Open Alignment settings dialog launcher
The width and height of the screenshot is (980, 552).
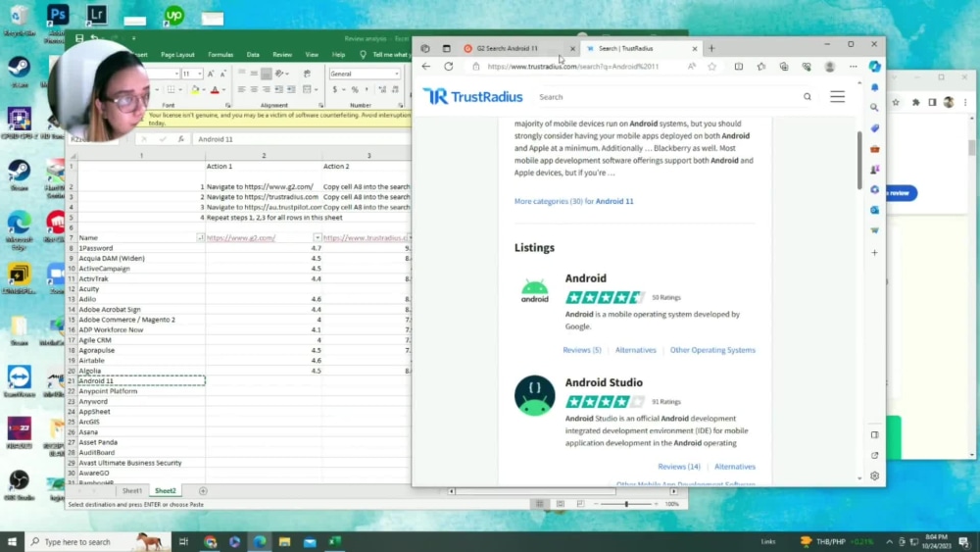[x=320, y=106]
